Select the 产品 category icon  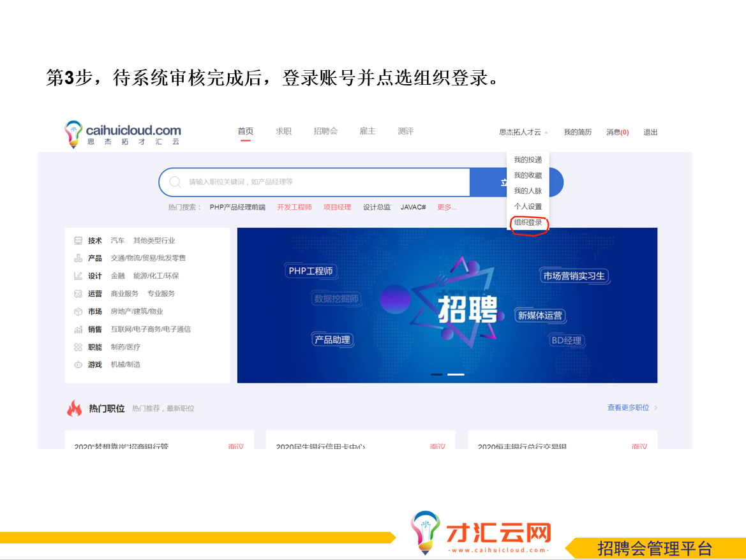click(78, 258)
